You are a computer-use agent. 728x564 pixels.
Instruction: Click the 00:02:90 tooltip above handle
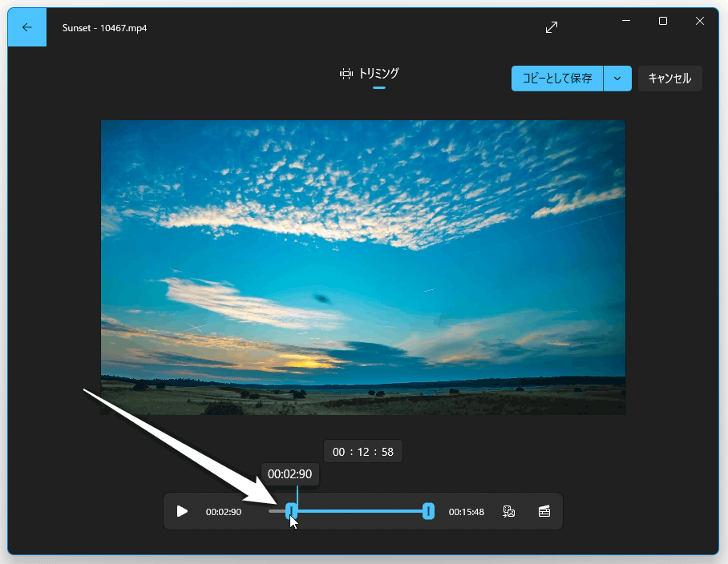(289, 474)
